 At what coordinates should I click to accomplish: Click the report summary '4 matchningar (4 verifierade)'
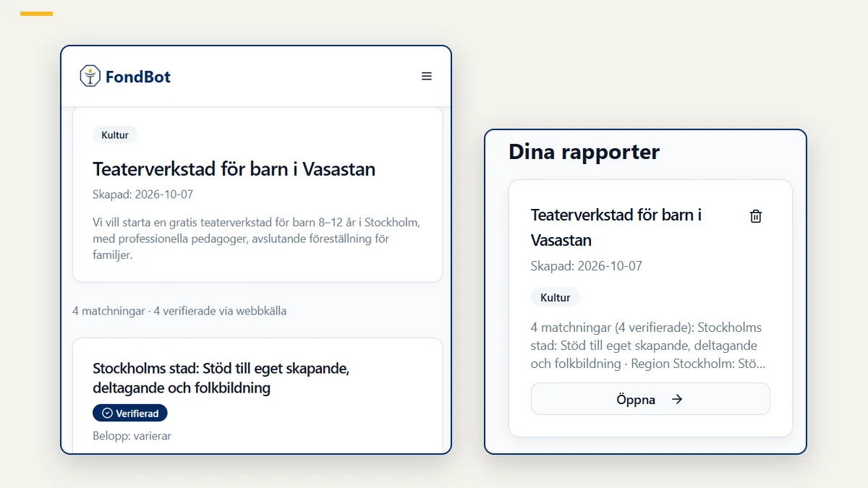[x=649, y=346]
